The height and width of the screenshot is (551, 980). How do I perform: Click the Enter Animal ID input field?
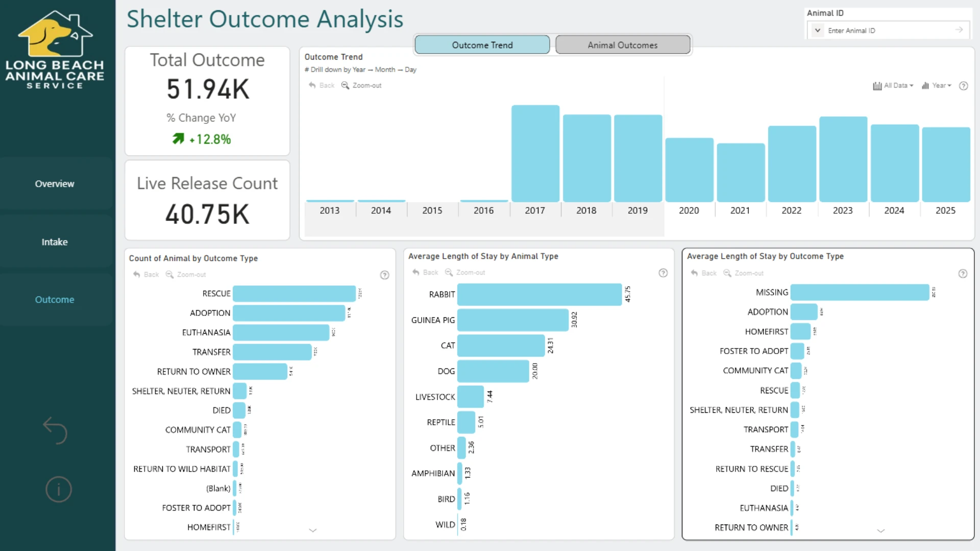pos(888,31)
